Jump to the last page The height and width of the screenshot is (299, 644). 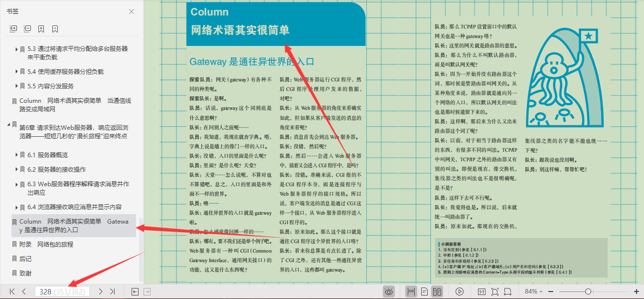coord(113,291)
